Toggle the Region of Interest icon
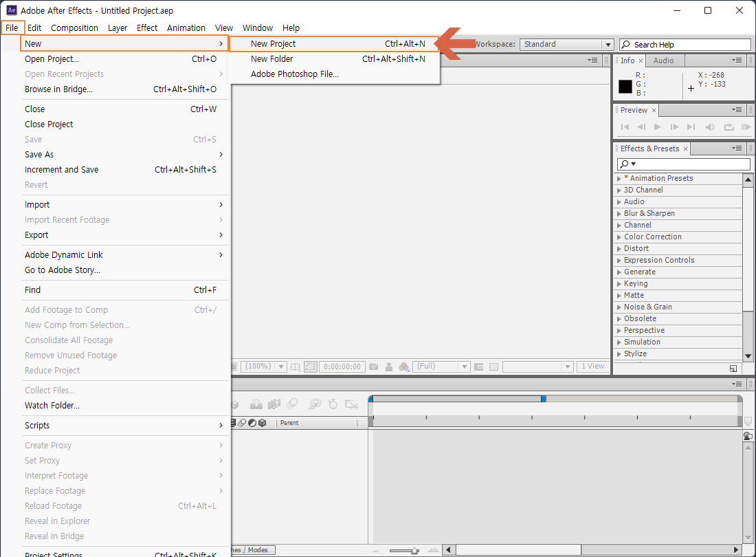756x557 pixels. click(311, 367)
